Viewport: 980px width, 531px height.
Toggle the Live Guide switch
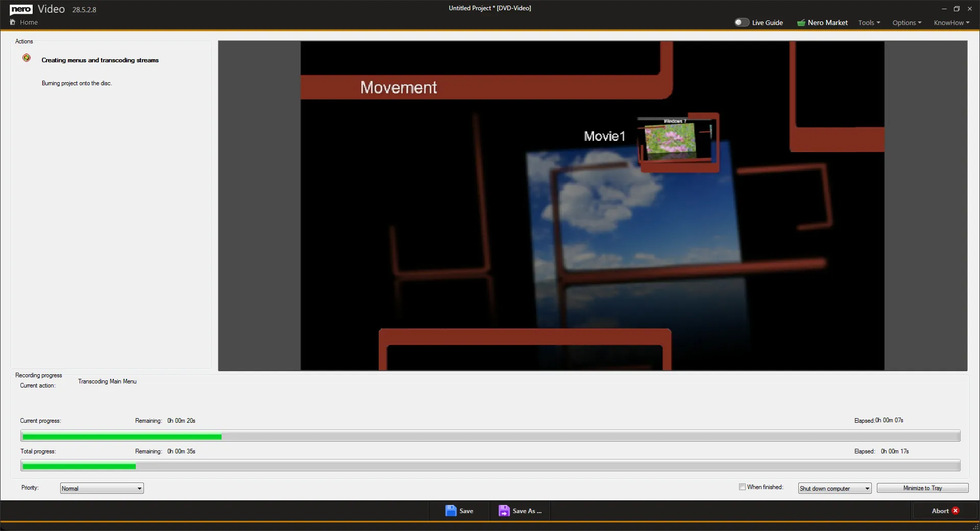pyautogui.click(x=741, y=22)
